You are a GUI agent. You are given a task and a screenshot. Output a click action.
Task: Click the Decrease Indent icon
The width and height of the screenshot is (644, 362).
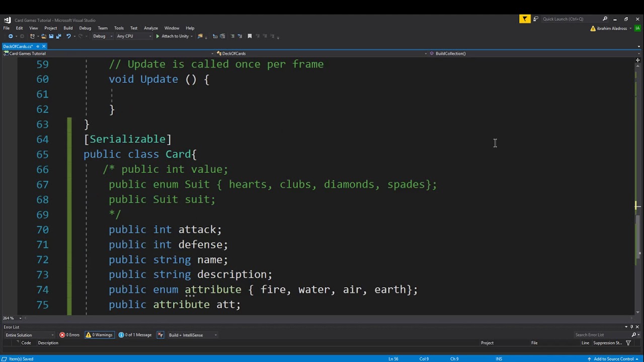tap(215, 36)
